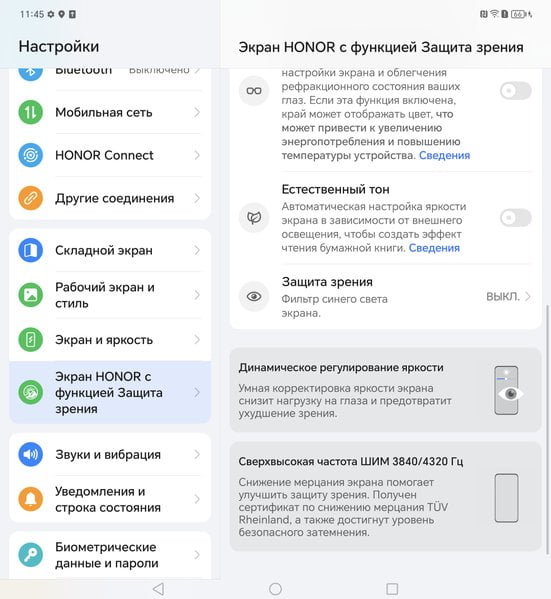Open Сведения link under Естественный тон
This screenshot has width=551, height=599.
(x=434, y=248)
